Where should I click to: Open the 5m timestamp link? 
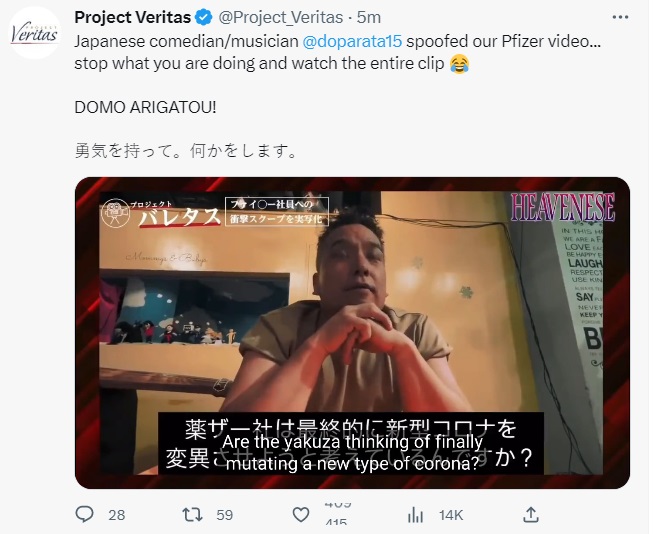click(369, 18)
